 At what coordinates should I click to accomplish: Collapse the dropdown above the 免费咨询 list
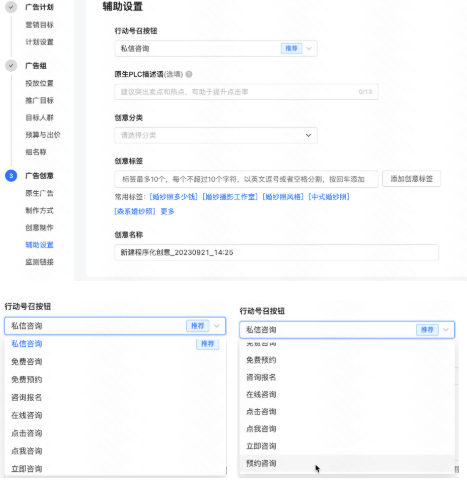pos(115,326)
